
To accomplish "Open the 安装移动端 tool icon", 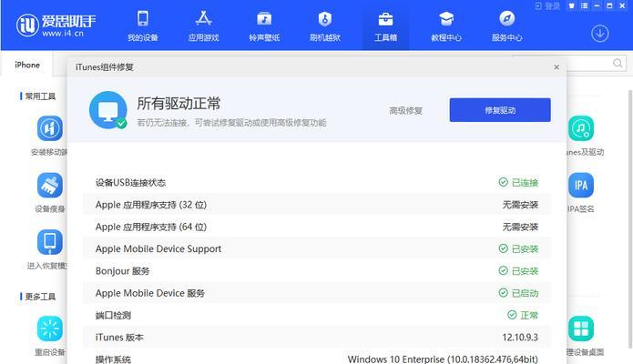I will pyautogui.click(x=50, y=128).
